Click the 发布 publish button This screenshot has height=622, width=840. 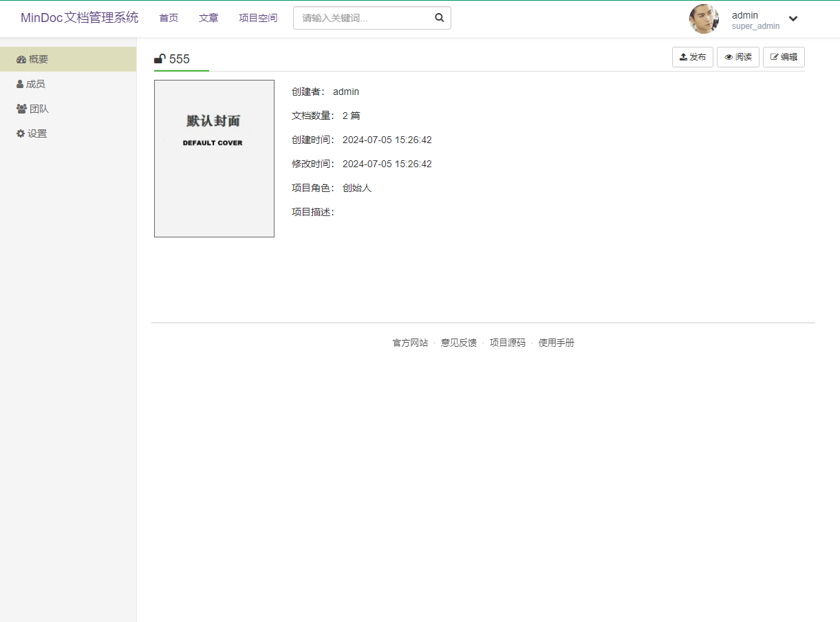(693, 57)
